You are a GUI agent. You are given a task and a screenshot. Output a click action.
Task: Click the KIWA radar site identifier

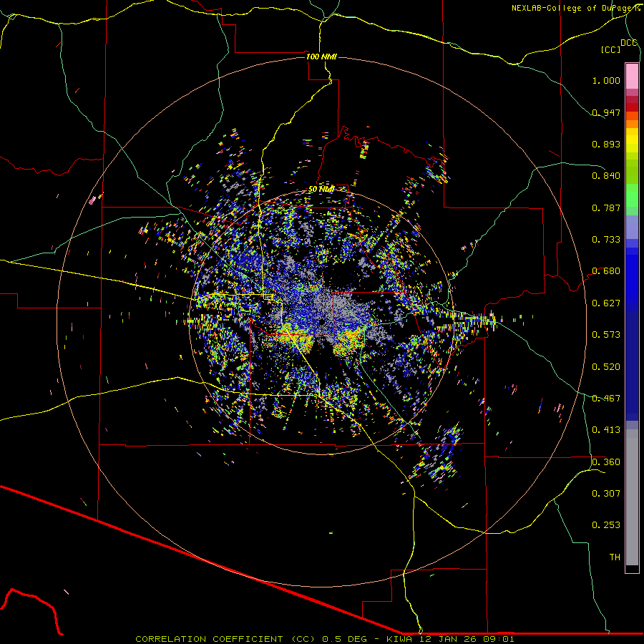(400, 639)
